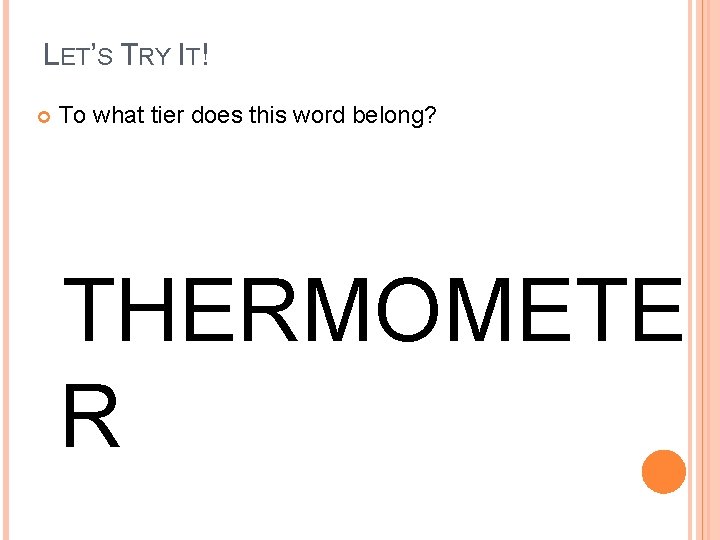
Task: Click the word "Let's" in the heading
Action: point(78,55)
